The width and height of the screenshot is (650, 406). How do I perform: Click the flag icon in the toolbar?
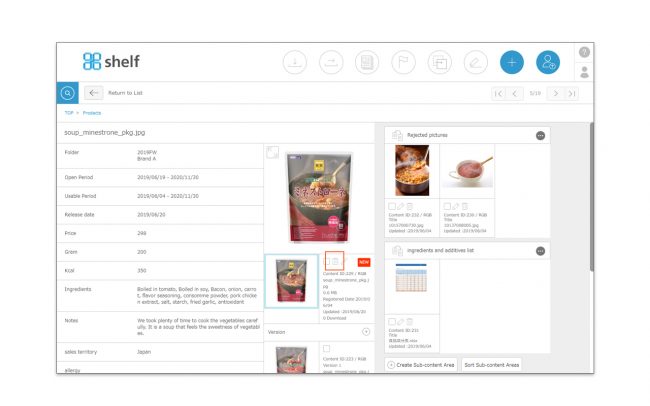point(403,62)
